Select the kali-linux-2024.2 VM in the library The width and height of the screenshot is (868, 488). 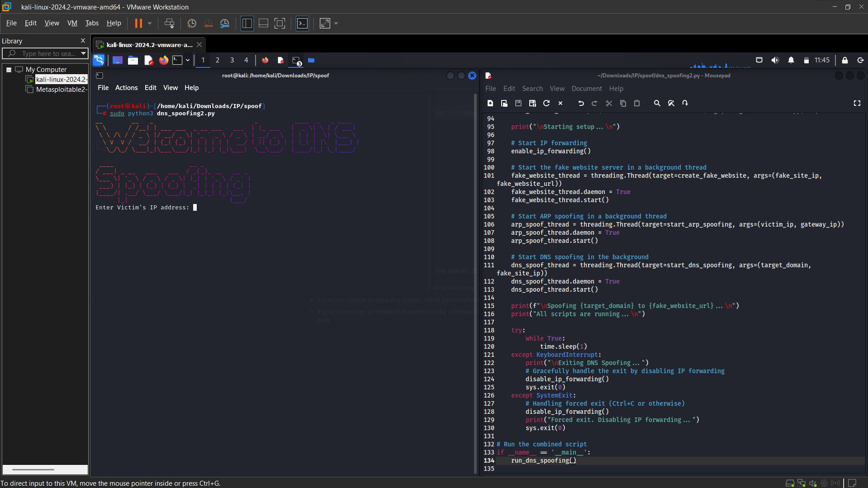[61, 79]
